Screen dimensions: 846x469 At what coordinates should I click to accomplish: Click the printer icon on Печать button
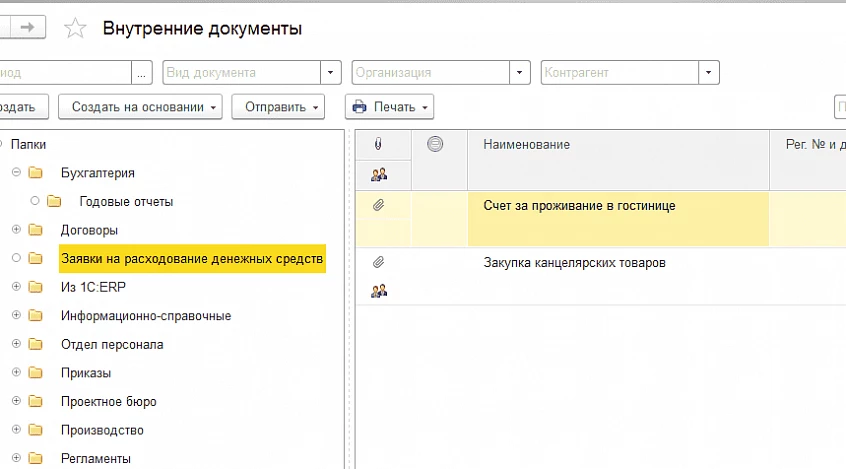click(x=359, y=107)
